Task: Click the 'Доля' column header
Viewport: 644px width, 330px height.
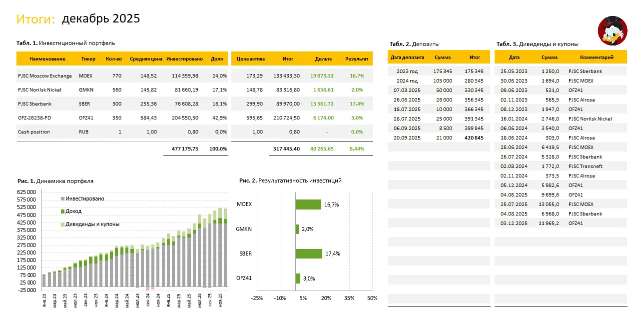Action: tap(217, 59)
